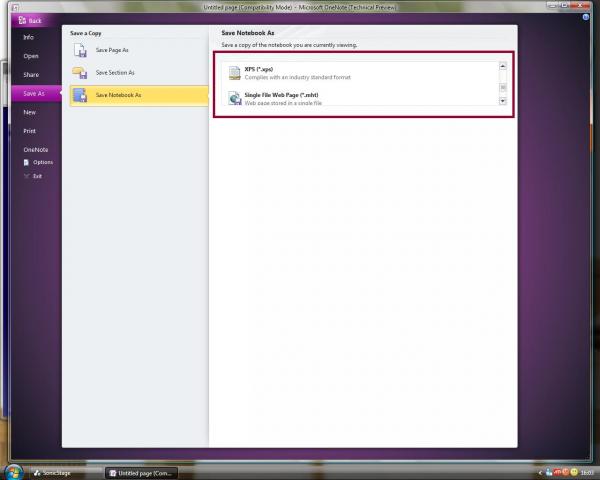Choose Save Section As
This screenshot has width=600, height=480.
point(139,72)
